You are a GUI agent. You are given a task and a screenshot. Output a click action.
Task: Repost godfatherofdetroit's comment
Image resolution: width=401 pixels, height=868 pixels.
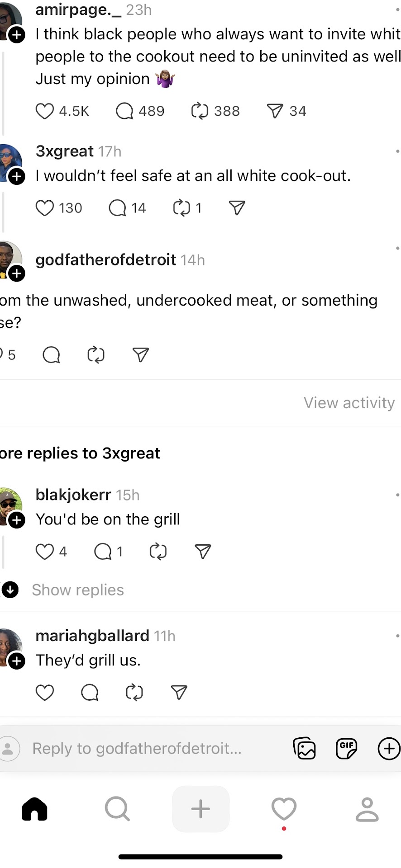coord(95,355)
